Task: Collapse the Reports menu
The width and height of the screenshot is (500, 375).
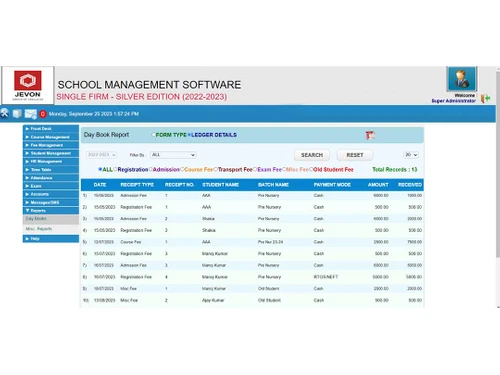Action: [51, 210]
